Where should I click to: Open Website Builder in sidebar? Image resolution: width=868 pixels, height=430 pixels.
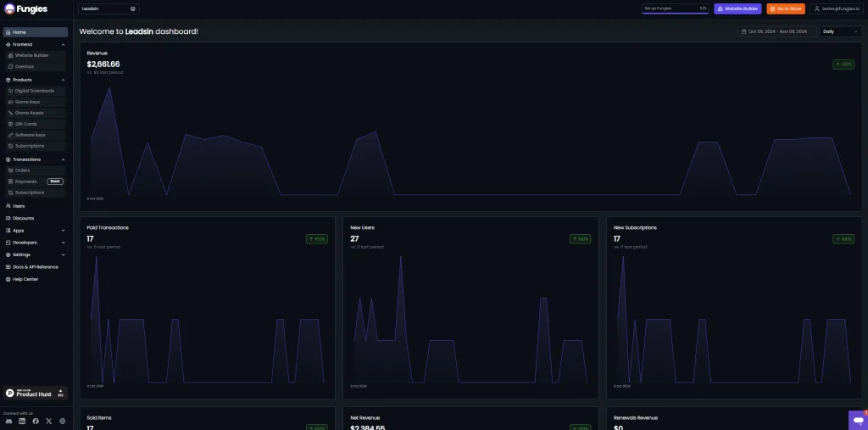click(x=36, y=55)
